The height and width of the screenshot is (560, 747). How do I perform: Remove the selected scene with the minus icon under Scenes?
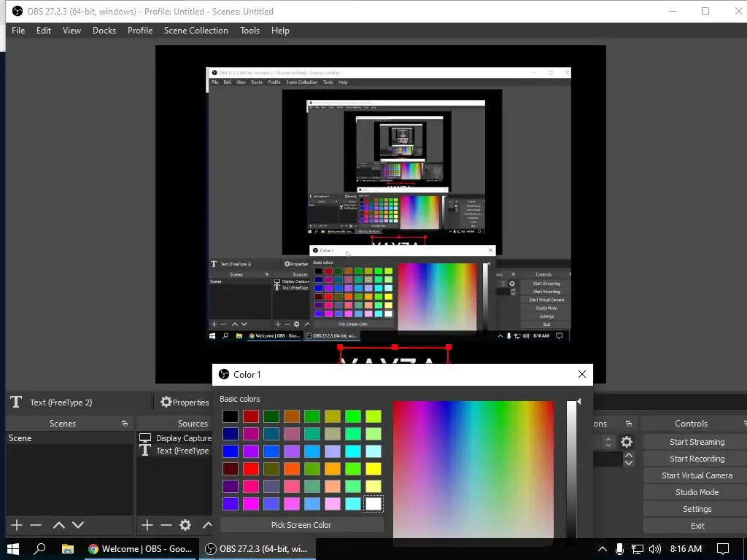pyautogui.click(x=36, y=525)
